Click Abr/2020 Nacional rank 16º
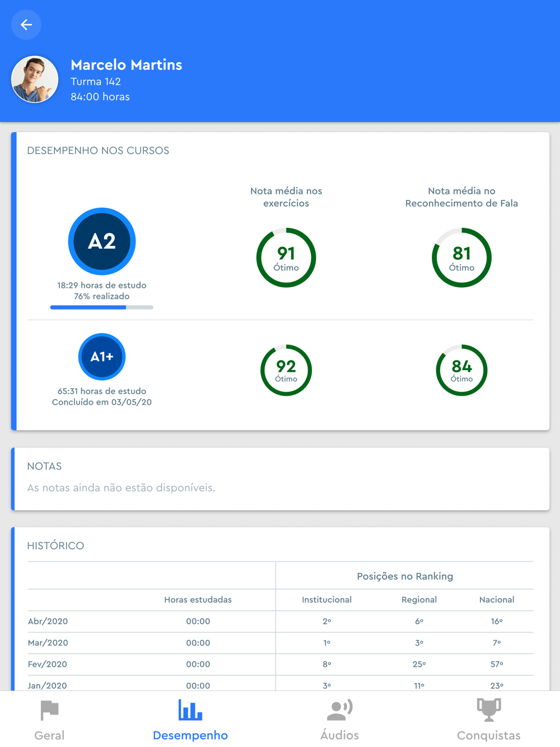The width and height of the screenshot is (560, 747). [x=497, y=621]
